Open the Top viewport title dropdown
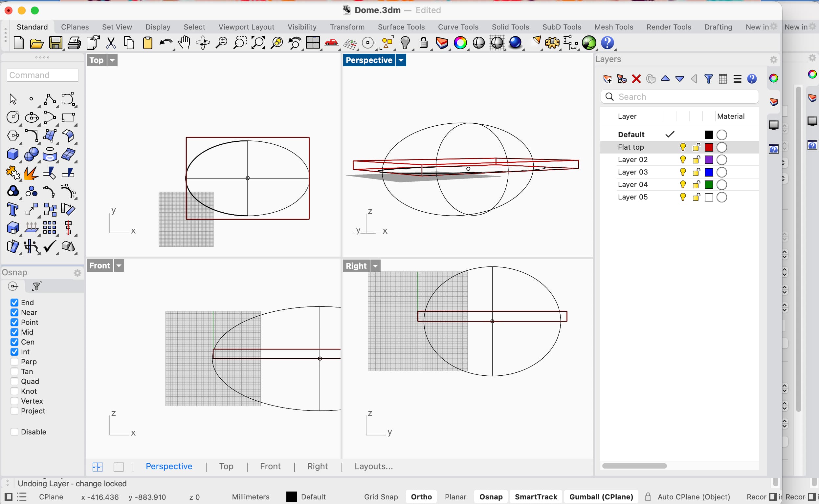The height and width of the screenshot is (504, 819). [112, 60]
